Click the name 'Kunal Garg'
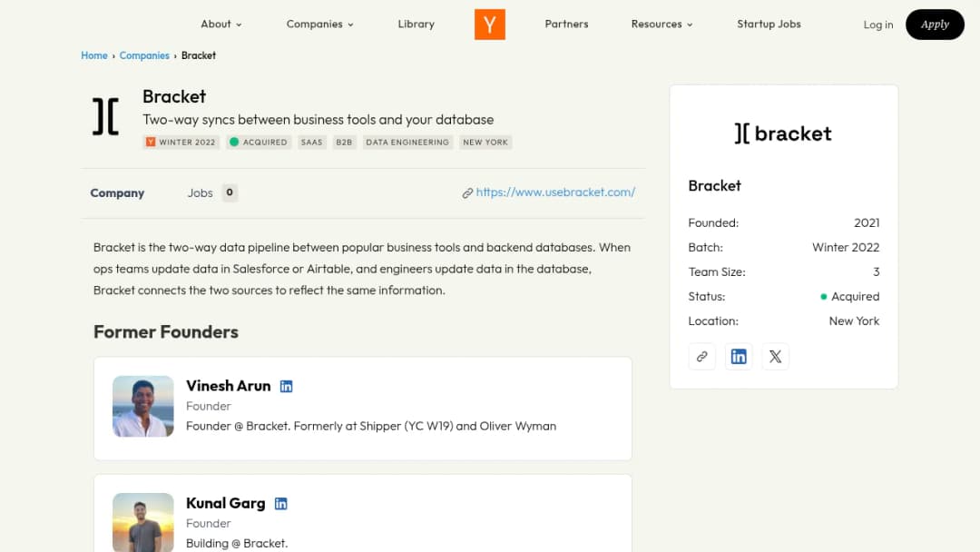The width and height of the screenshot is (980, 552). [226, 503]
